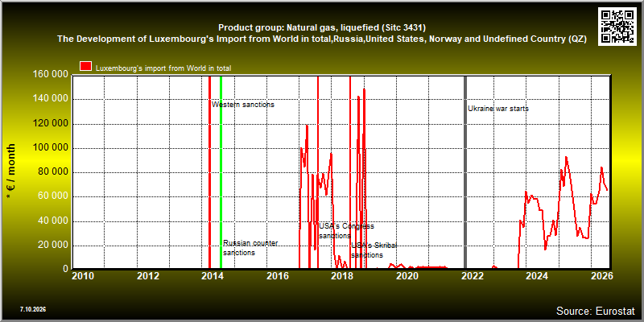Click the red legend swatch for World total
This screenshot has height=322, width=644.
coord(86,67)
